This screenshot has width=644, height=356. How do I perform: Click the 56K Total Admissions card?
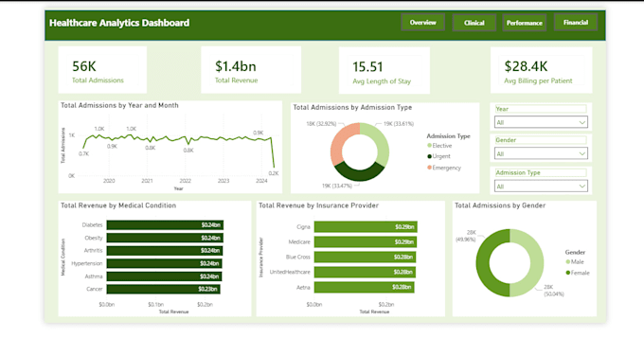tap(102, 70)
